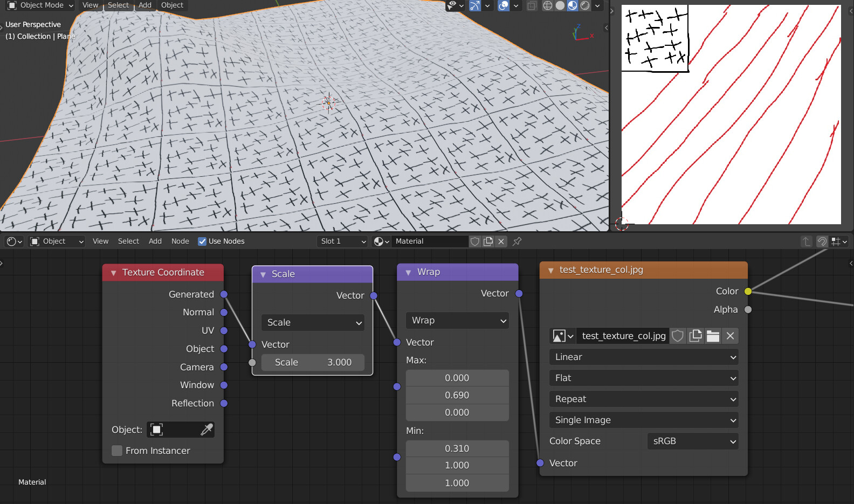Open viewport selectability and visibility icon
This screenshot has height=504, width=854.
tap(455, 5)
